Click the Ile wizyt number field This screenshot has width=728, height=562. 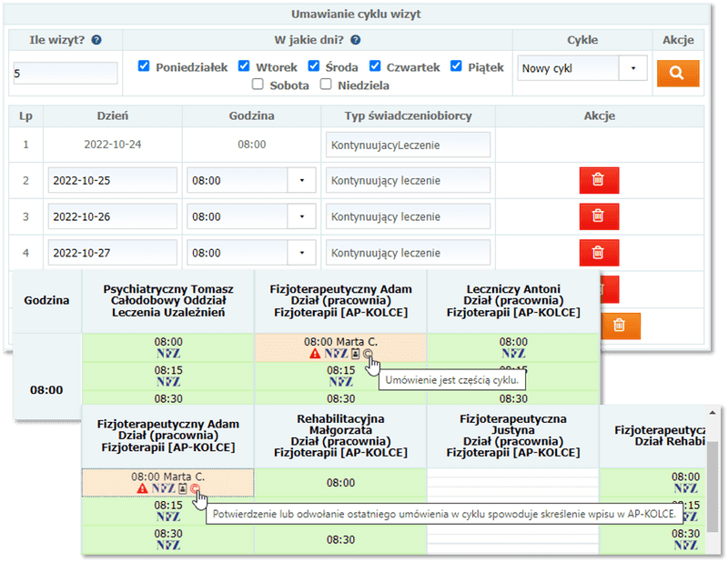tap(66, 74)
